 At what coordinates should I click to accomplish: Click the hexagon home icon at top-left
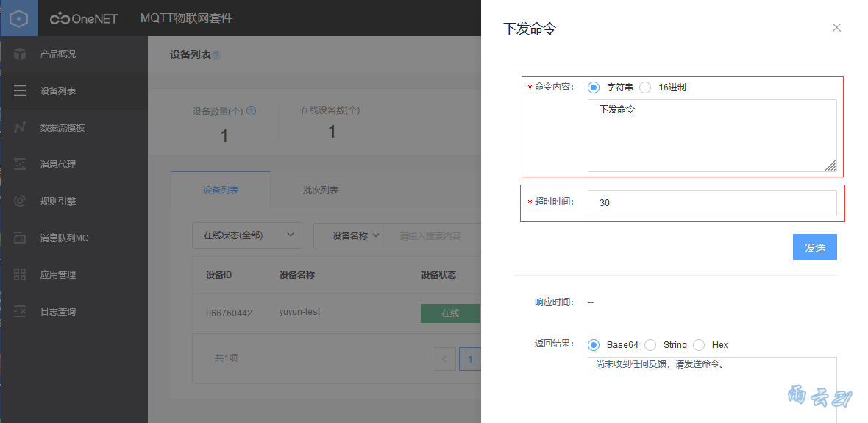click(19, 18)
